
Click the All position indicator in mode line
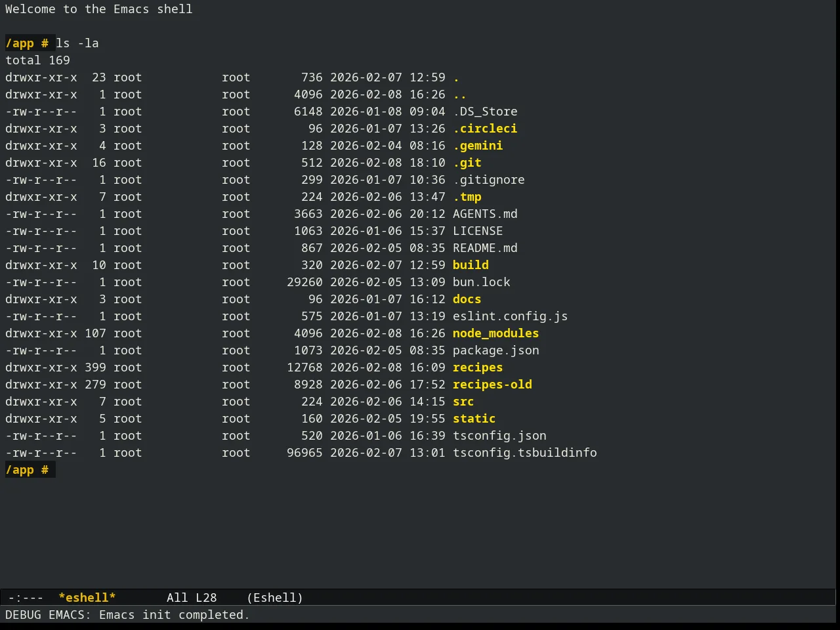(177, 598)
